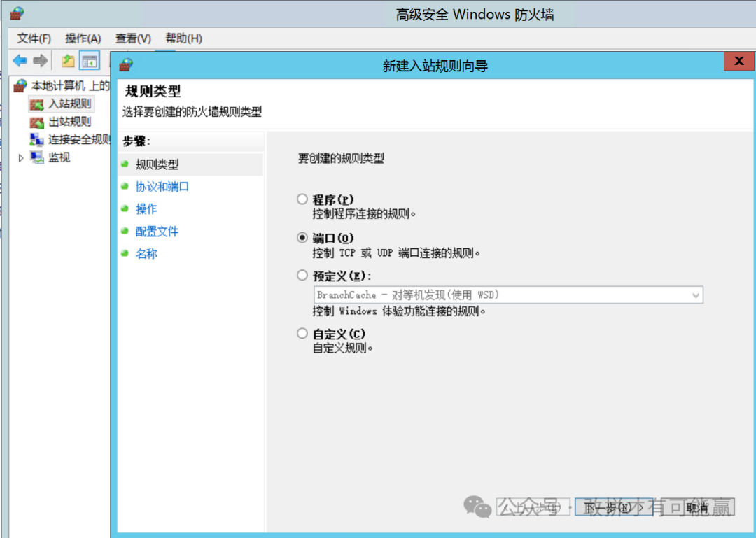Go to the 名称 wizard step
The image size is (756, 538).
(146, 253)
